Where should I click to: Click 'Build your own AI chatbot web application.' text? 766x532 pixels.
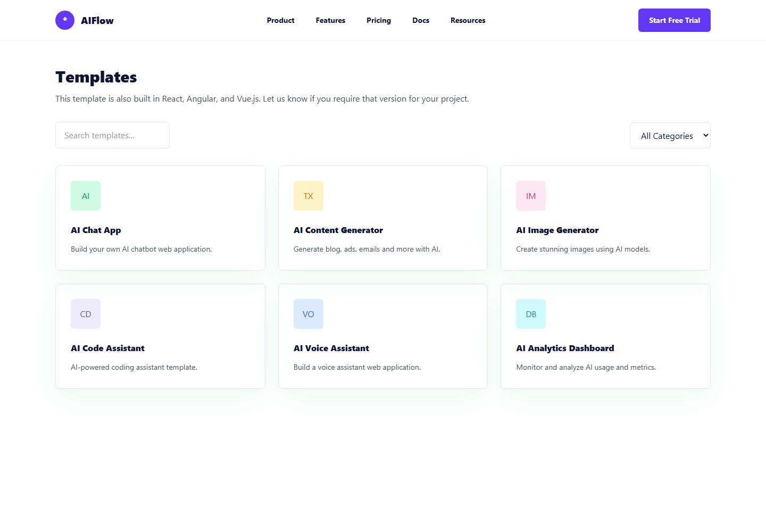tap(141, 249)
